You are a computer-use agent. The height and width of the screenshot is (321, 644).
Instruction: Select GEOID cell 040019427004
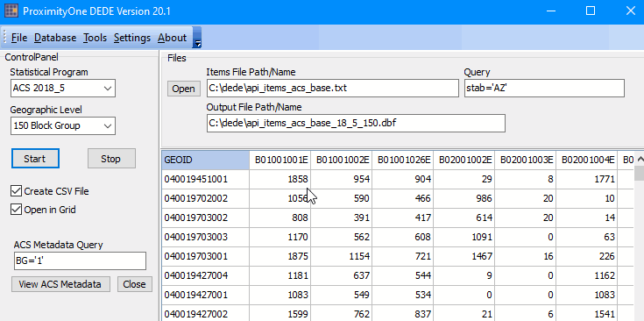click(x=205, y=275)
